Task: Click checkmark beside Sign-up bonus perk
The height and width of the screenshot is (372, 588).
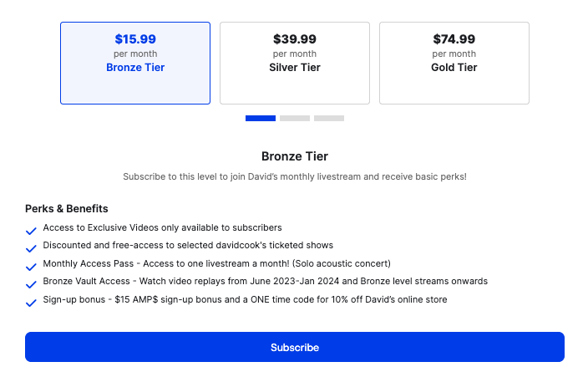Action: coord(31,302)
